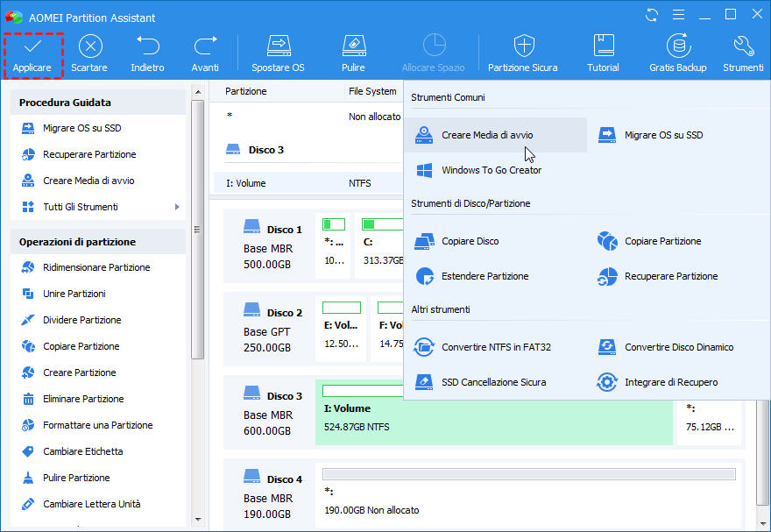Screen dimensions: 771x532
Task: Select the Pulire wipe tool
Action: click(x=353, y=46)
